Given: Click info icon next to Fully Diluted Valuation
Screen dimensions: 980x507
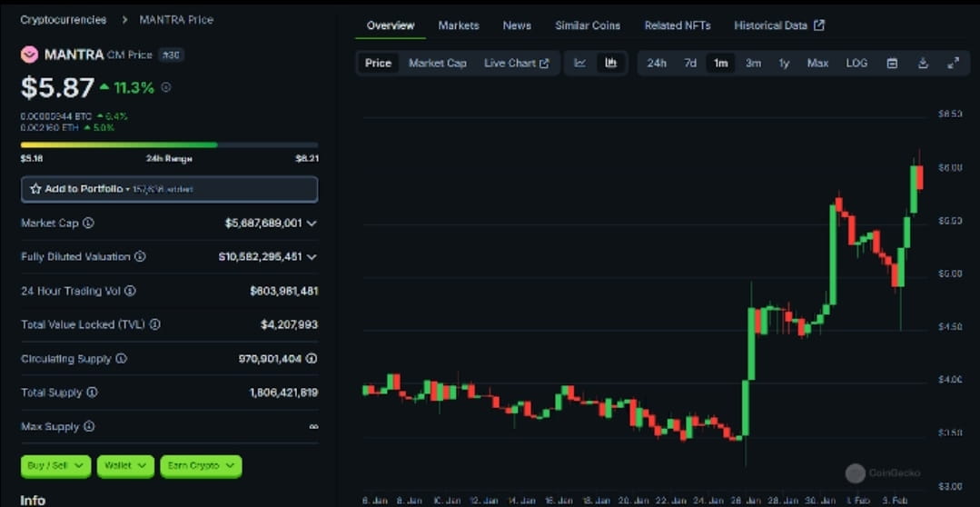Looking at the screenshot, I should click(x=140, y=257).
